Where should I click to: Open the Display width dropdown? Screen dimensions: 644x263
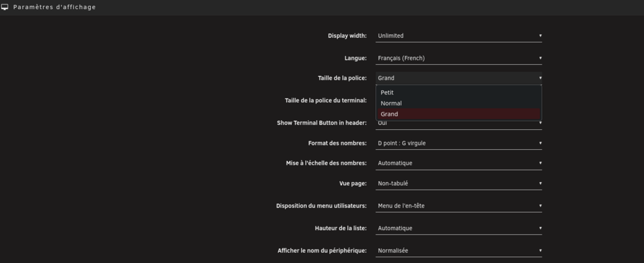[x=459, y=36]
